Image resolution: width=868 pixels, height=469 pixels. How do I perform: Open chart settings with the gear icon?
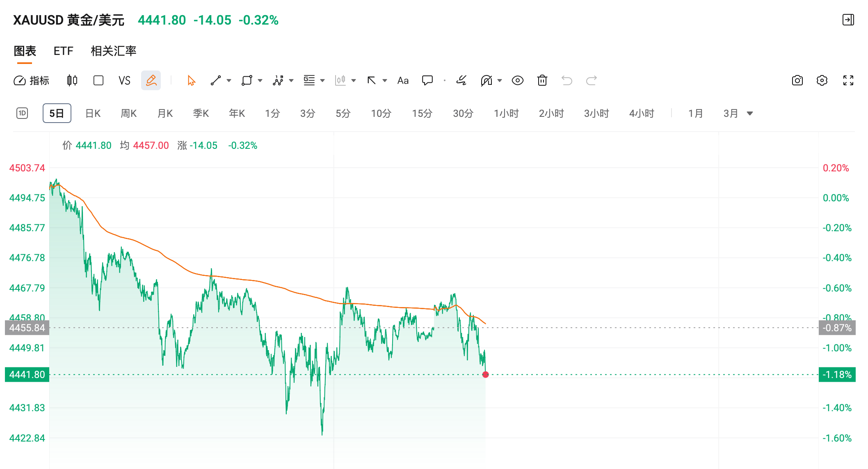click(822, 80)
